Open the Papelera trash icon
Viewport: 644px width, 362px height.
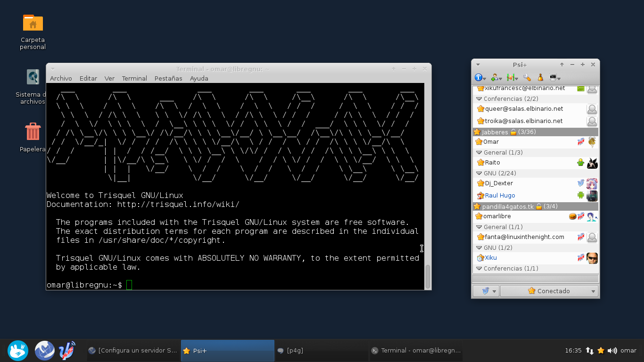click(33, 137)
